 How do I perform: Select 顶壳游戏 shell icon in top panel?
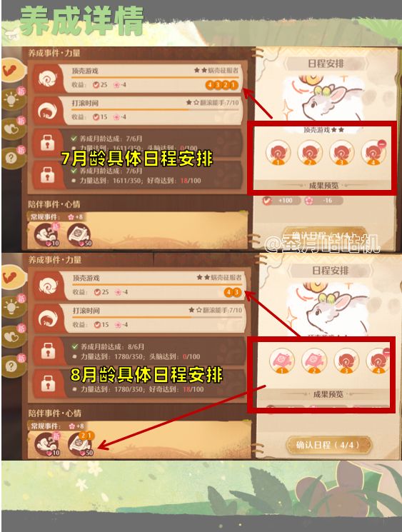(x=47, y=79)
